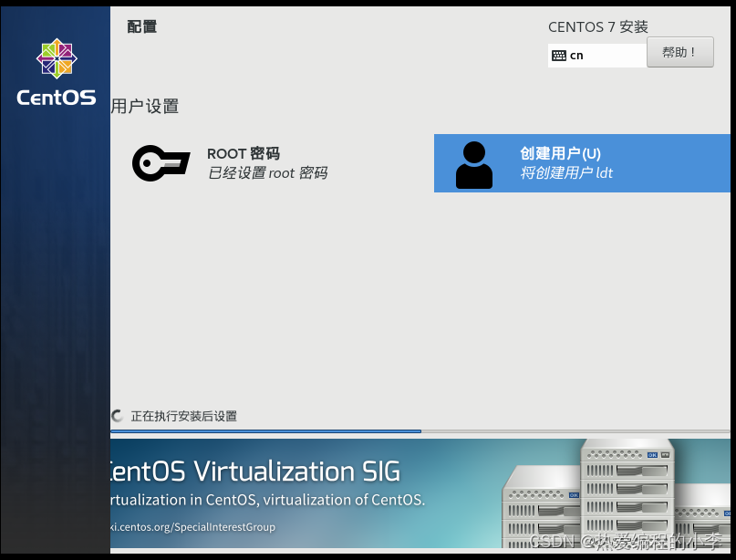
Task: Select the ROOT password key icon
Action: click(161, 163)
